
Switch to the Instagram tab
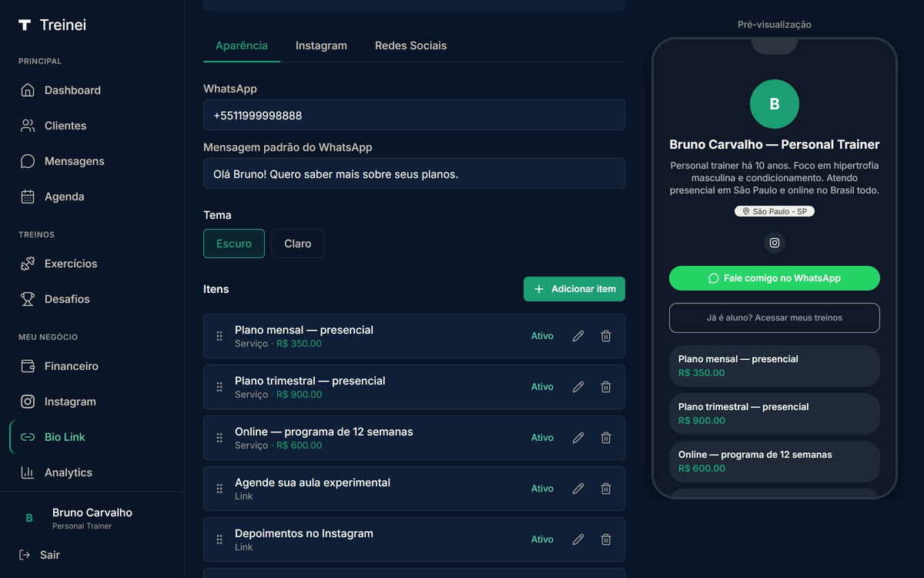[321, 45]
